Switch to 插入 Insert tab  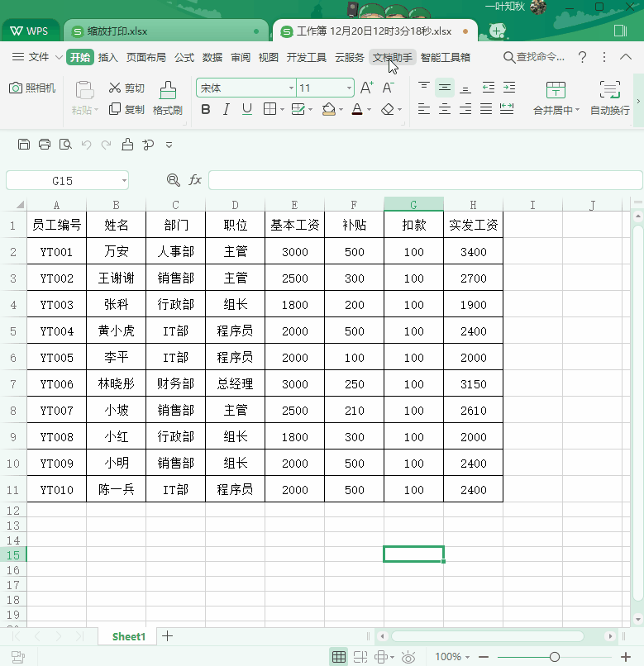pos(108,57)
